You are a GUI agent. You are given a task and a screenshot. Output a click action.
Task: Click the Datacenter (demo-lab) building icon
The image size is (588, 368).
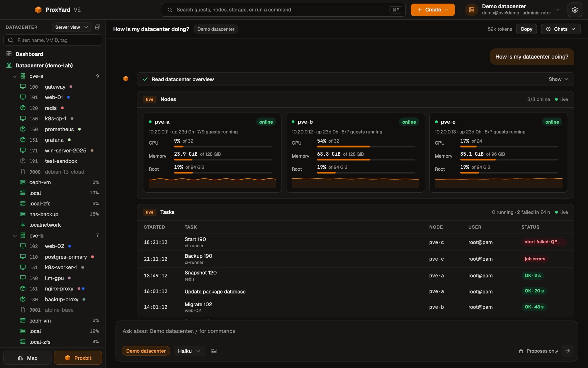click(x=9, y=65)
